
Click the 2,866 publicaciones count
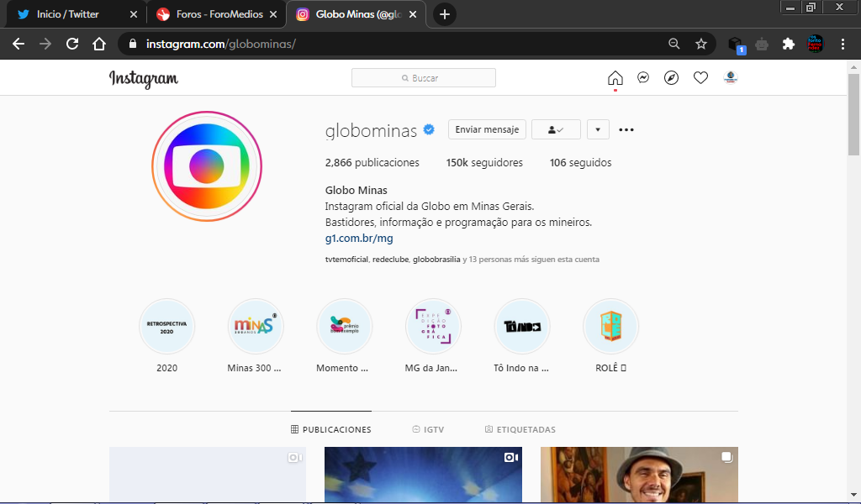(372, 162)
